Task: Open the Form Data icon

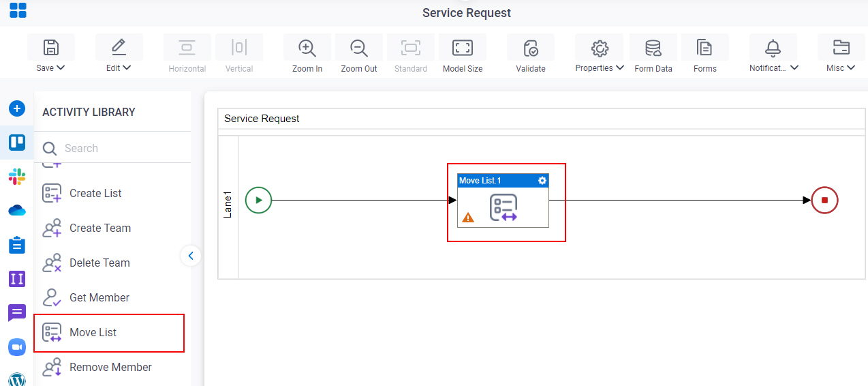Action: coord(653,48)
